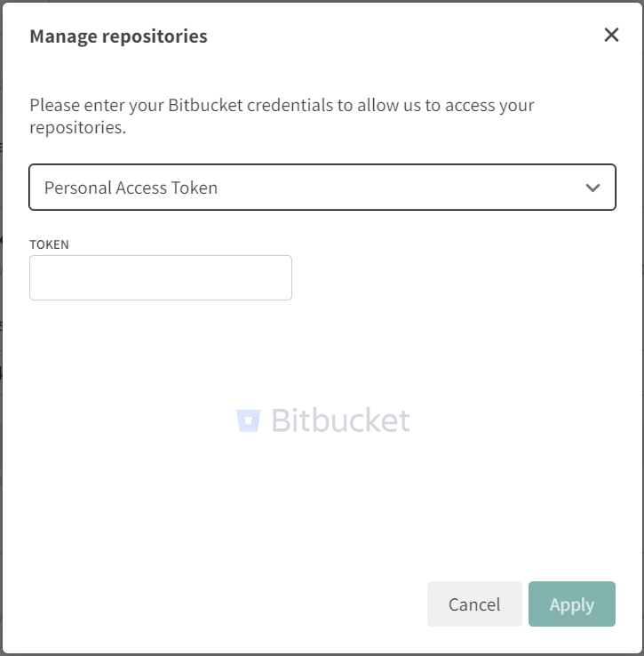
Task: Click the "Manage repositories" dialog title
Action: tap(118, 36)
